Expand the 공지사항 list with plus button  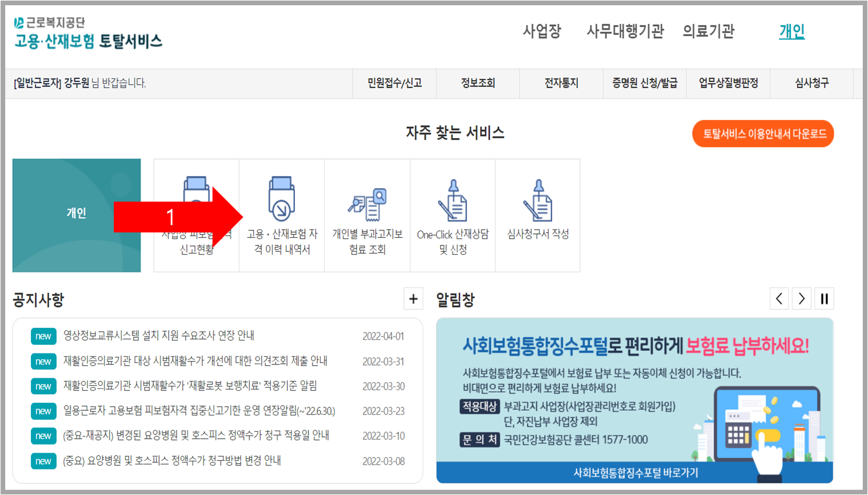(x=413, y=298)
